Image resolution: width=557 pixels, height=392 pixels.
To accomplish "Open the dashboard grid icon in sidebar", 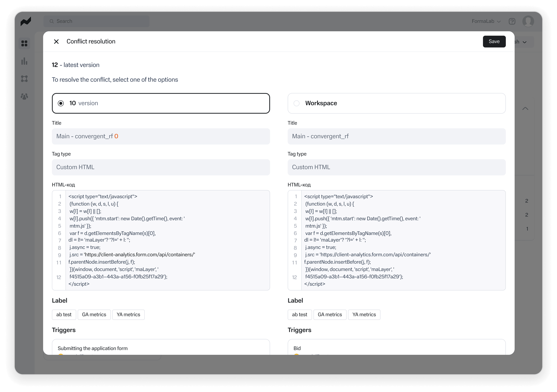I will 24,43.
